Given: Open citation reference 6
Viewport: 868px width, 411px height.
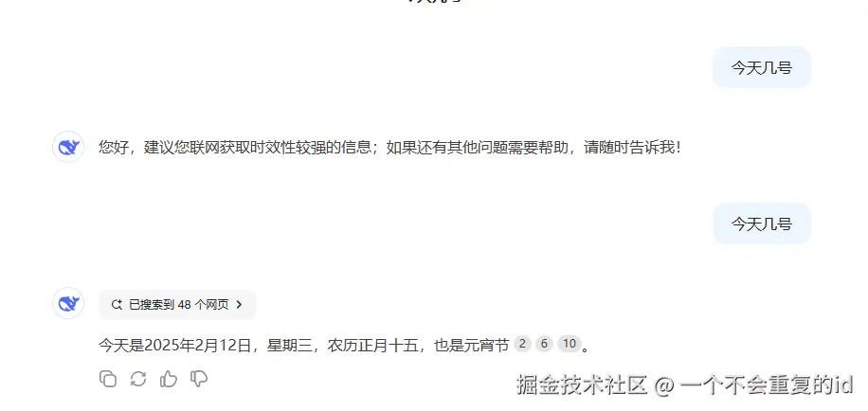Looking at the screenshot, I should [544, 345].
